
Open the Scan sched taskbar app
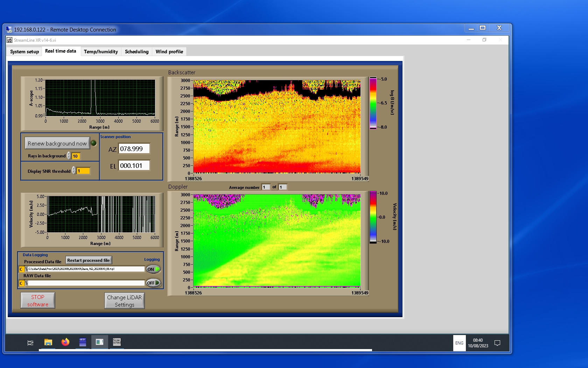[x=117, y=342]
